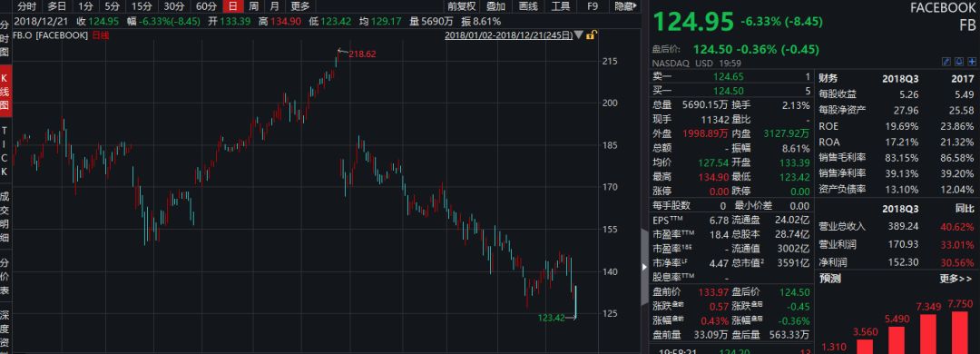Open the 前复权 adjustment dropdown
Image resolution: width=980 pixels, height=354 pixels.
pos(462,6)
